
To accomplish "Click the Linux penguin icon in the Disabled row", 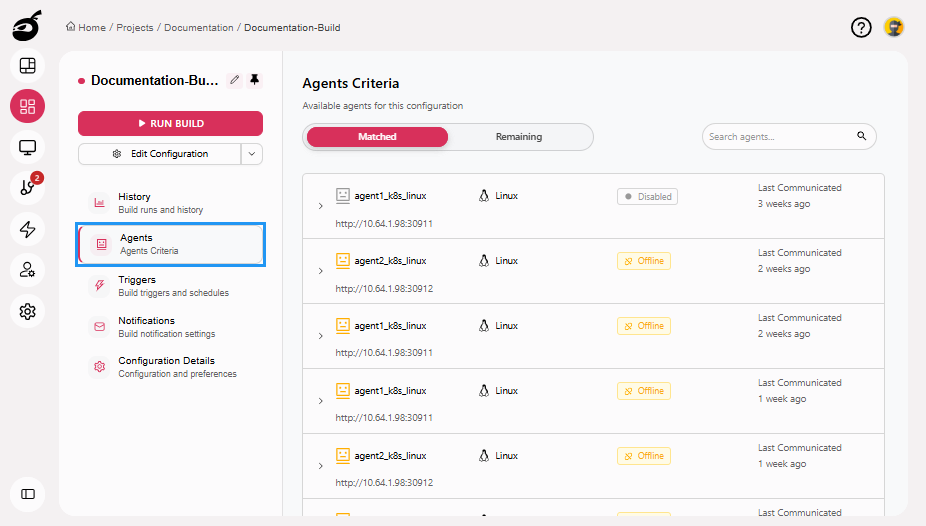I will click(484, 195).
